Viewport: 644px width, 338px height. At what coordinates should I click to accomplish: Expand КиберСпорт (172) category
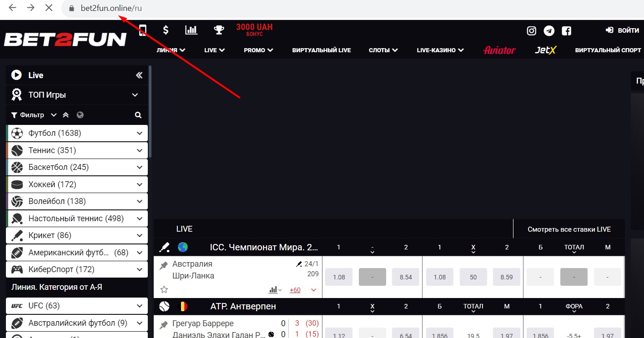coord(77,269)
